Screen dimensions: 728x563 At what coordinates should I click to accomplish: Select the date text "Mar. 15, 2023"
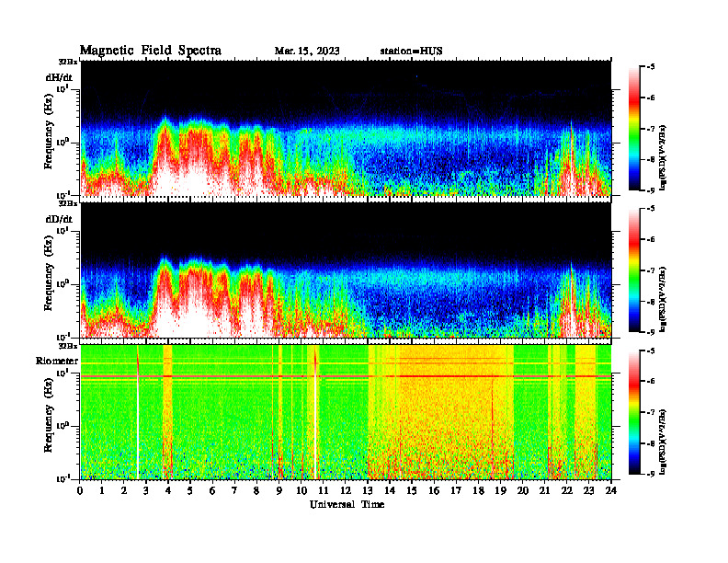point(307,52)
